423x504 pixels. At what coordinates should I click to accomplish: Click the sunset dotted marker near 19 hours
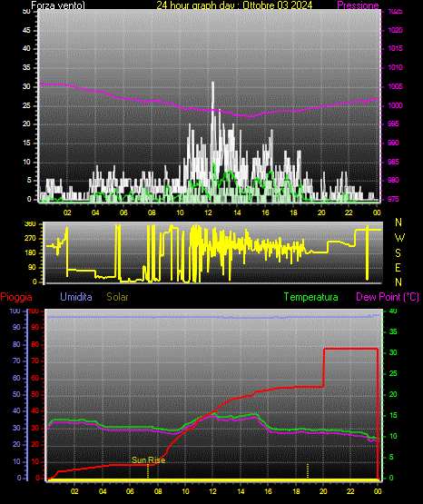[x=308, y=470]
